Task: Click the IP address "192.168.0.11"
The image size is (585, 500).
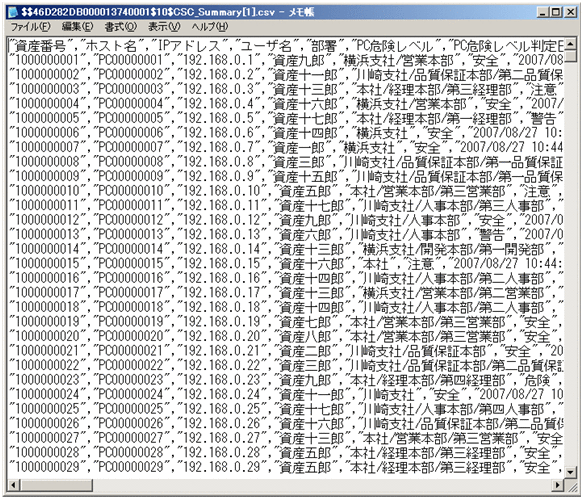Action: (x=222, y=206)
